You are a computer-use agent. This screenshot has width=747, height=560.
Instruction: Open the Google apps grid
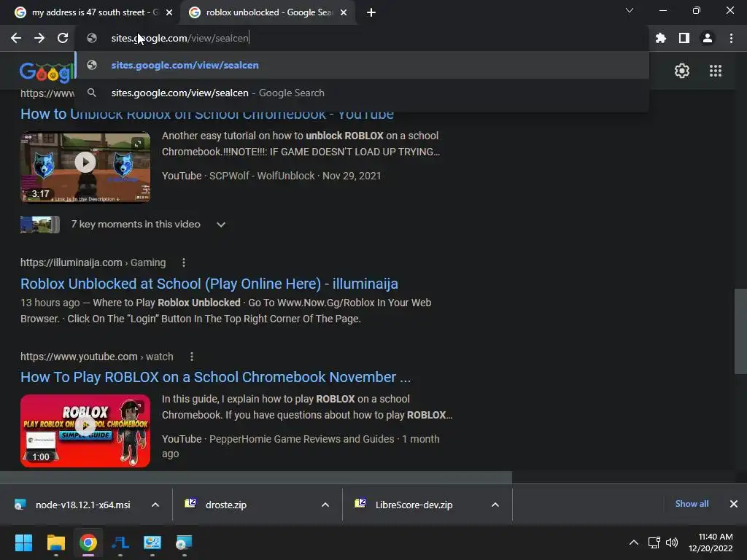(716, 71)
